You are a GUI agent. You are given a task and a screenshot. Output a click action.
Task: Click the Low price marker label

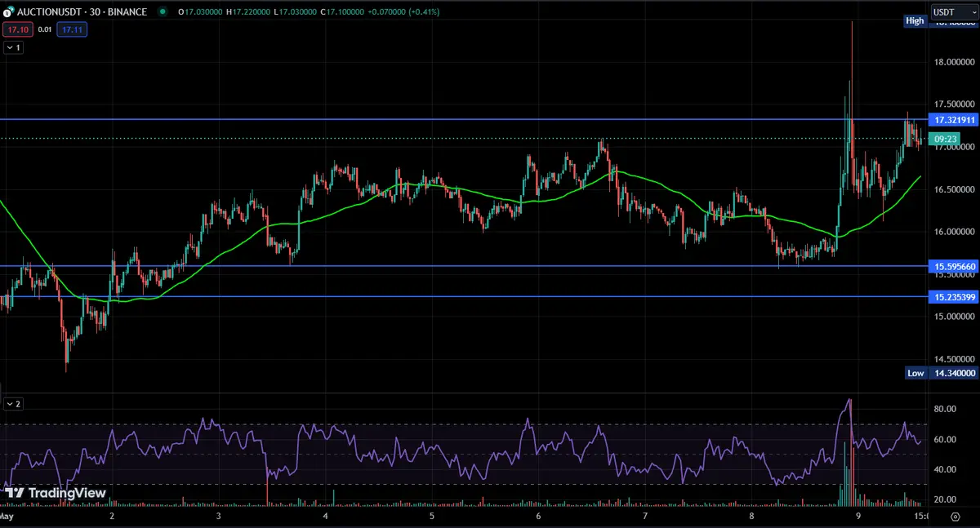915,373
